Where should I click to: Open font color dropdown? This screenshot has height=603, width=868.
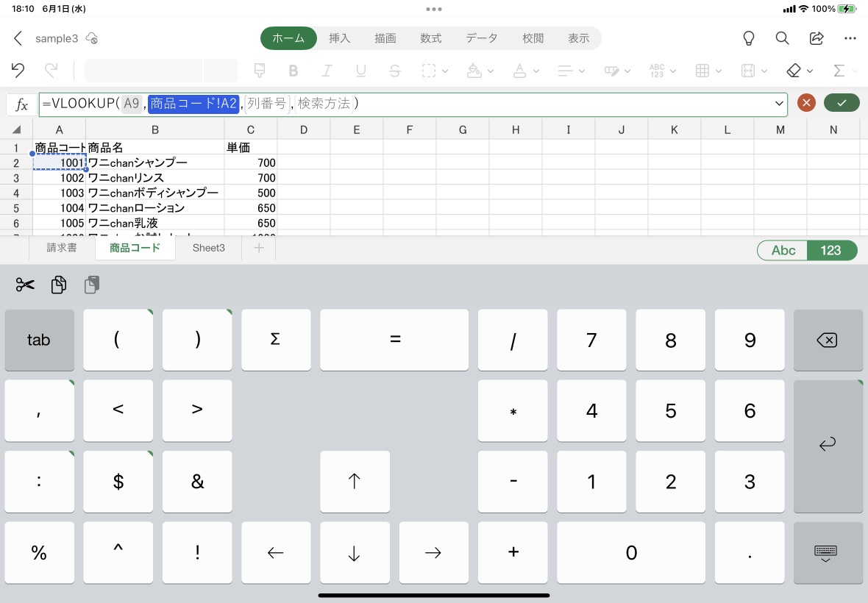tap(525, 71)
